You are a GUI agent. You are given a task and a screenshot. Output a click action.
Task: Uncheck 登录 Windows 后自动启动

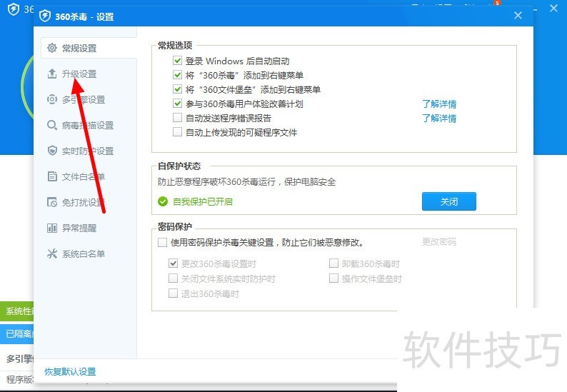pyautogui.click(x=177, y=61)
